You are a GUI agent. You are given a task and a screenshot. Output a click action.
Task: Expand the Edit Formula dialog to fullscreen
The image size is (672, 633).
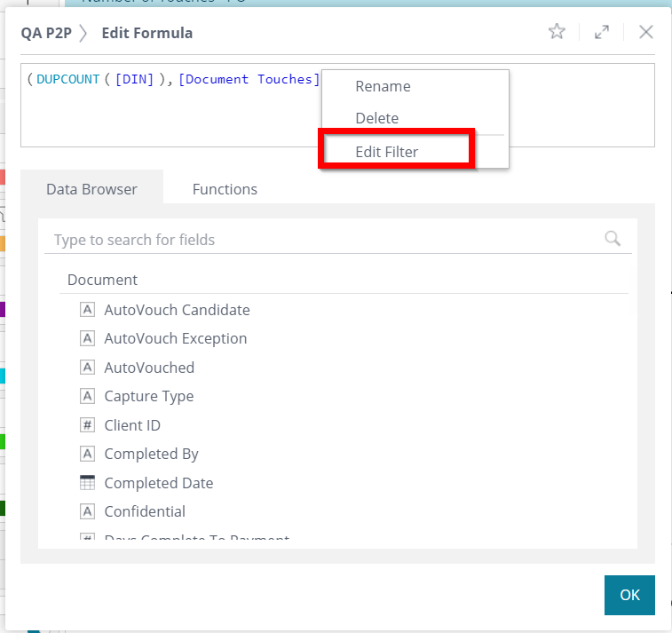602,32
